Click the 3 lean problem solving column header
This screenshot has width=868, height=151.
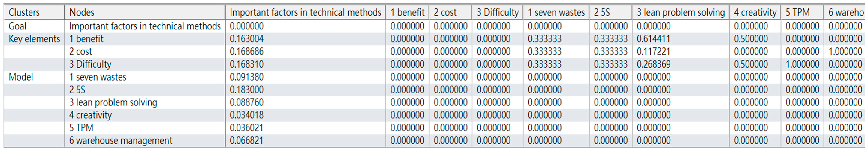pyautogui.click(x=680, y=12)
